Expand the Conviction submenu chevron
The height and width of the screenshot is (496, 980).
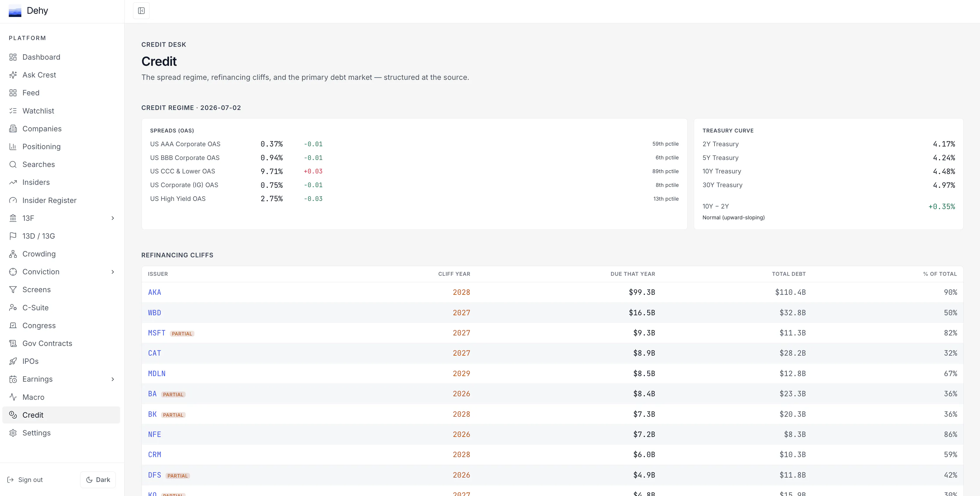113,272
